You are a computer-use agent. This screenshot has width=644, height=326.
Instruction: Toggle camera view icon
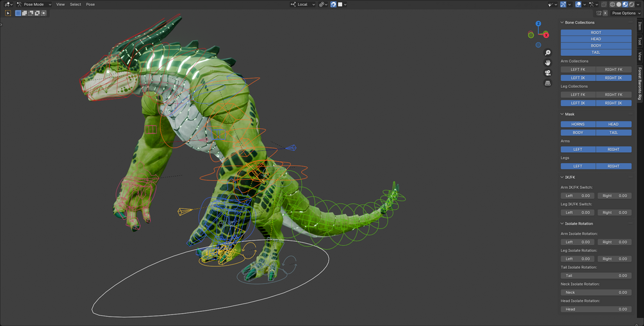[547, 73]
